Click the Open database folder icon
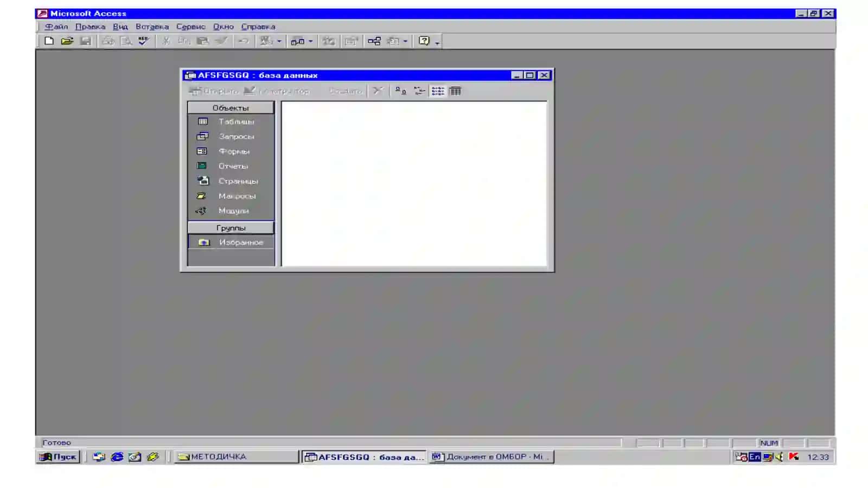 [67, 41]
